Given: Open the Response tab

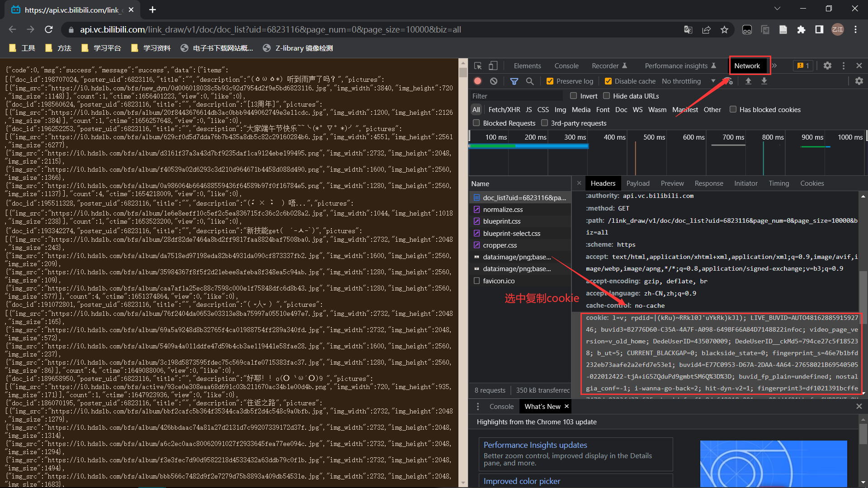Looking at the screenshot, I should pyautogui.click(x=709, y=183).
